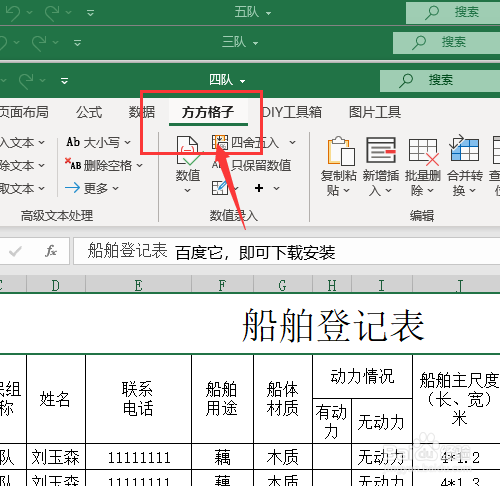Click the 姓名 header cell
This screenshot has height=486, width=500.
coord(56,399)
